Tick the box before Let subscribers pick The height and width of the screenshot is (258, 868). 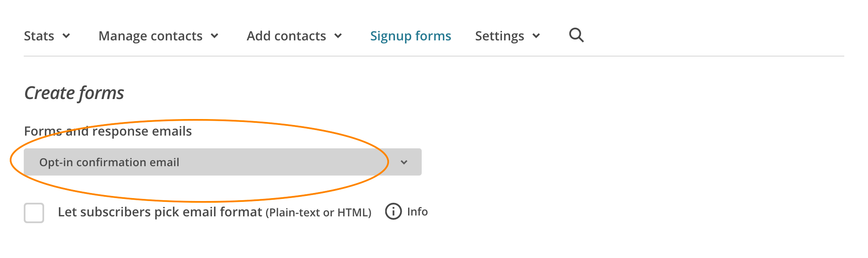(35, 213)
